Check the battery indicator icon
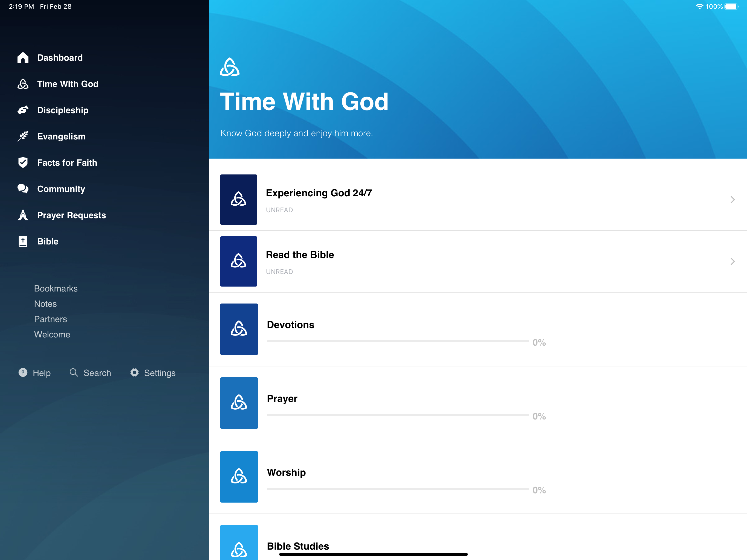This screenshot has height=560, width=747. point(731,6)
